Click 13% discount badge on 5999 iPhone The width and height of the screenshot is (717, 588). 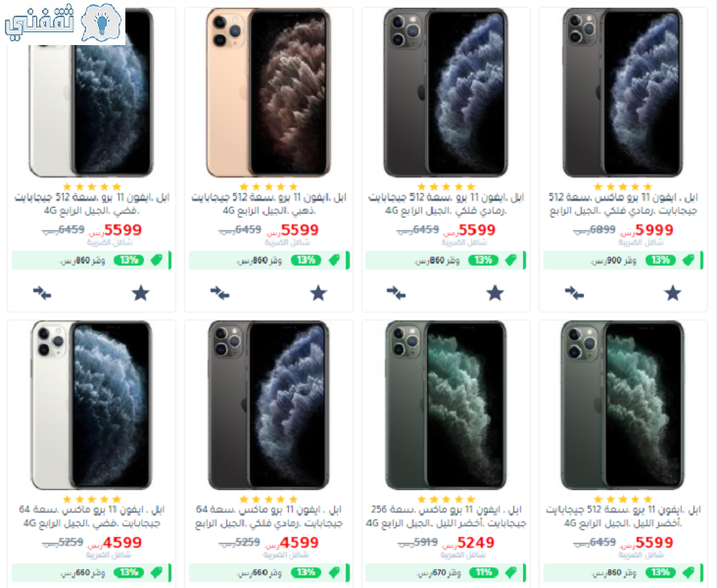660,261
